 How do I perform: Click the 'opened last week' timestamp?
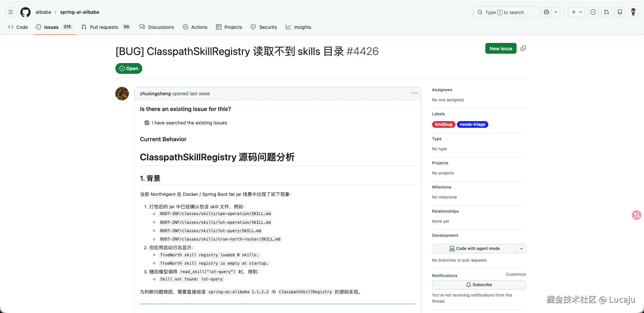coord(191,94)
